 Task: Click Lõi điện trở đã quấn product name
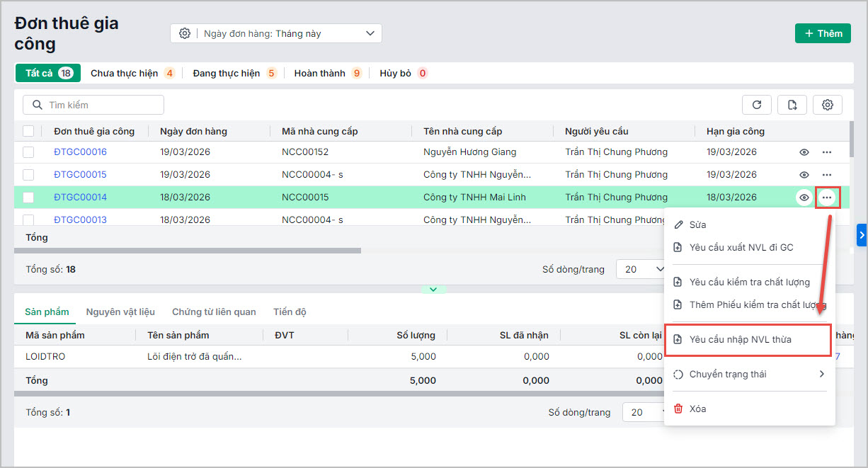(x=195, y=356)
